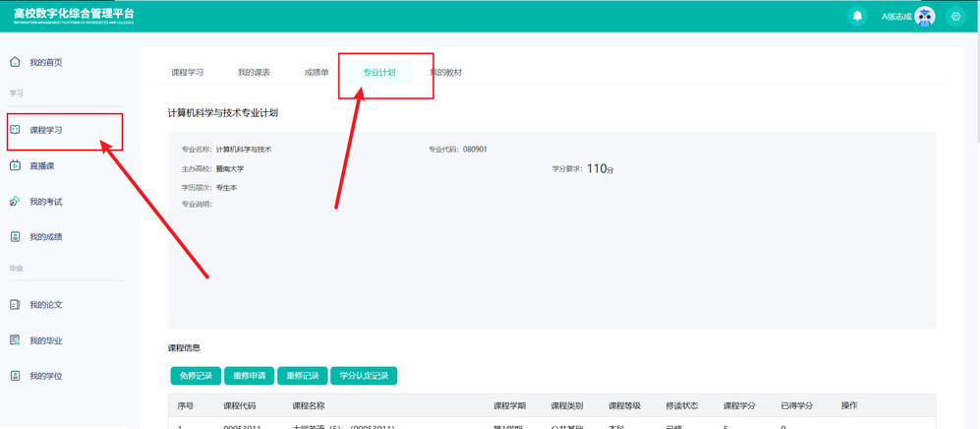Viewport: 980px width, 429px height.
Task: Click the 我的毕业 sidebar icon
Action: (x=15, y=340)
